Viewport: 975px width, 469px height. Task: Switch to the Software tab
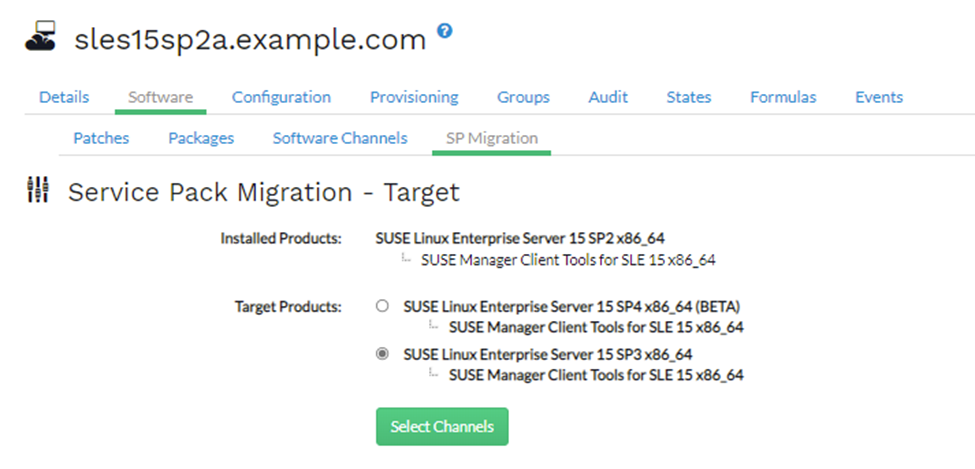pyautogui.click(x=160, y=97)
